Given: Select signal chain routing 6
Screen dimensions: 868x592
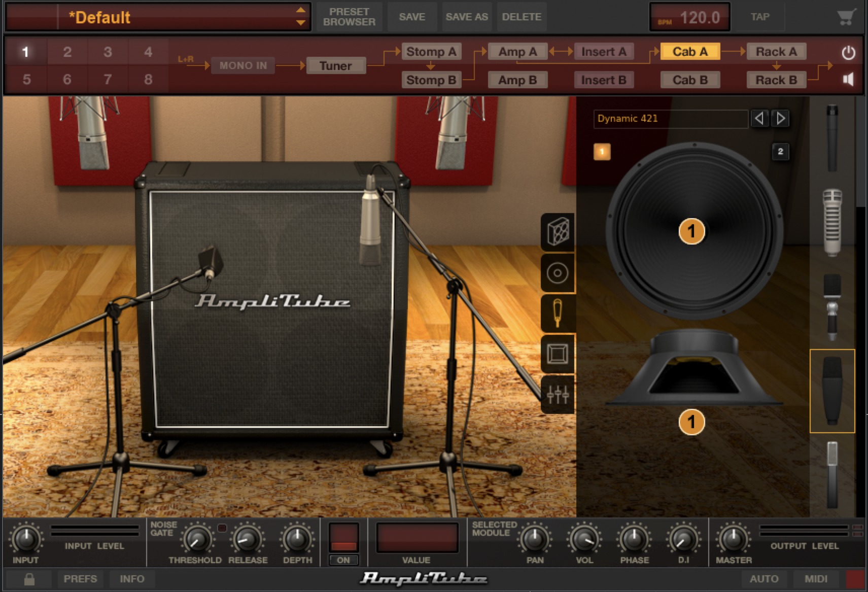Looking at the screenshot, I should click(67, 80).
